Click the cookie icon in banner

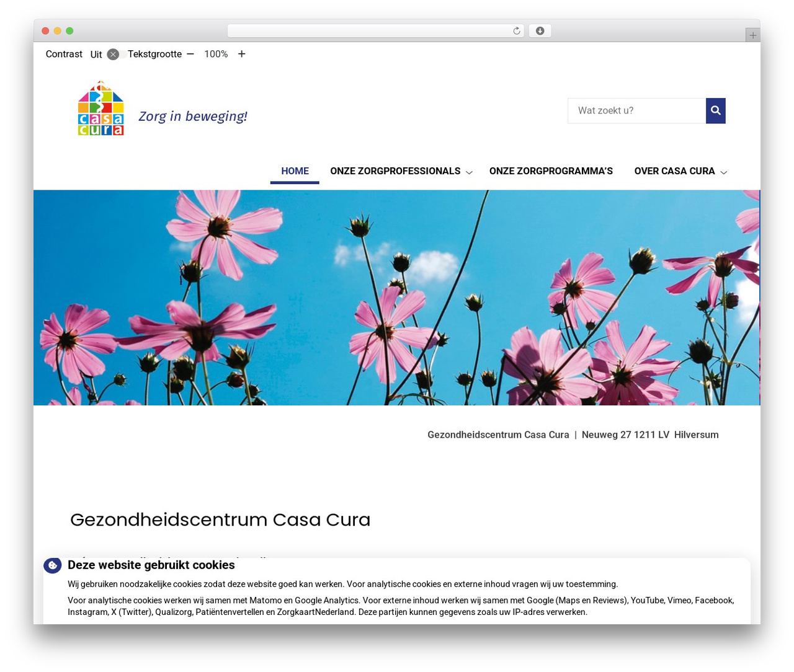(52, 565)
